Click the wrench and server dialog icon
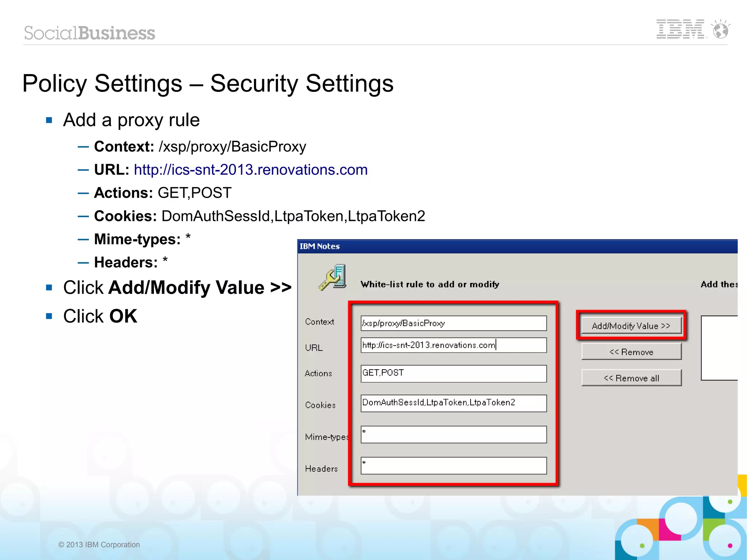Viewport: 747px width, 560px height. tap(333, 278)
